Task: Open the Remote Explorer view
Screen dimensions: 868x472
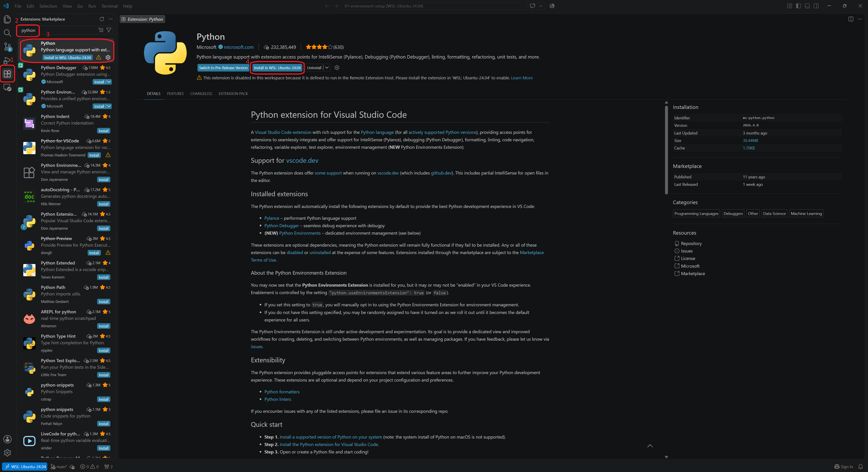Action: pos(7,87)
